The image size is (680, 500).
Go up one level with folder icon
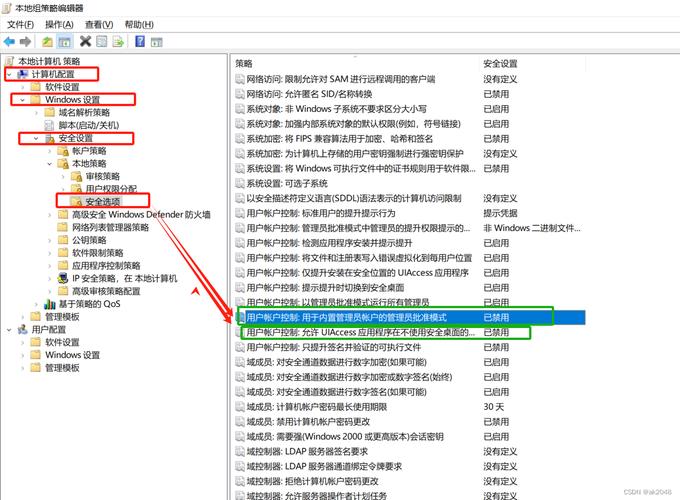47,42
